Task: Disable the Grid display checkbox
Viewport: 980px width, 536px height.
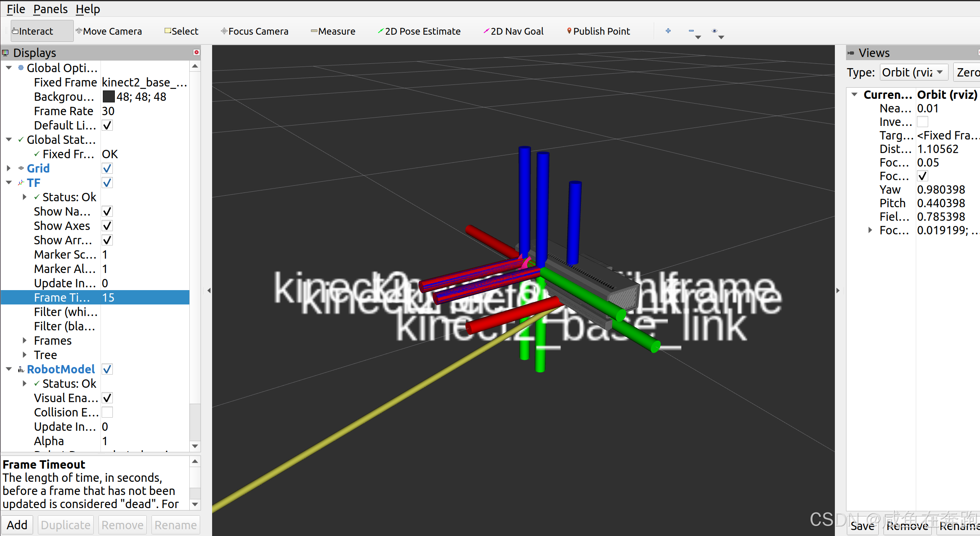Action: tap(107, 168)
